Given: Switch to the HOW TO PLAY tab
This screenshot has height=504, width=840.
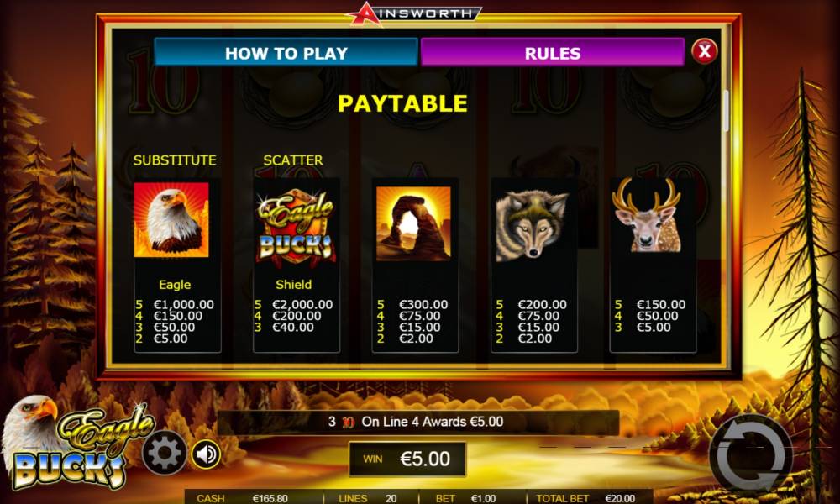Looking at the screenshot, I should [286, 52].
